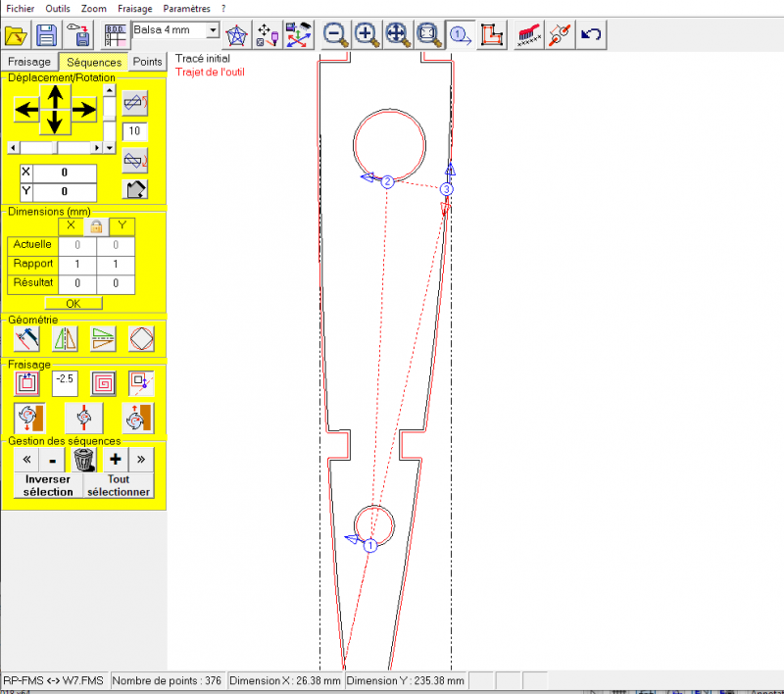Select cutter centered on line icon

click(x=84, y=418)
